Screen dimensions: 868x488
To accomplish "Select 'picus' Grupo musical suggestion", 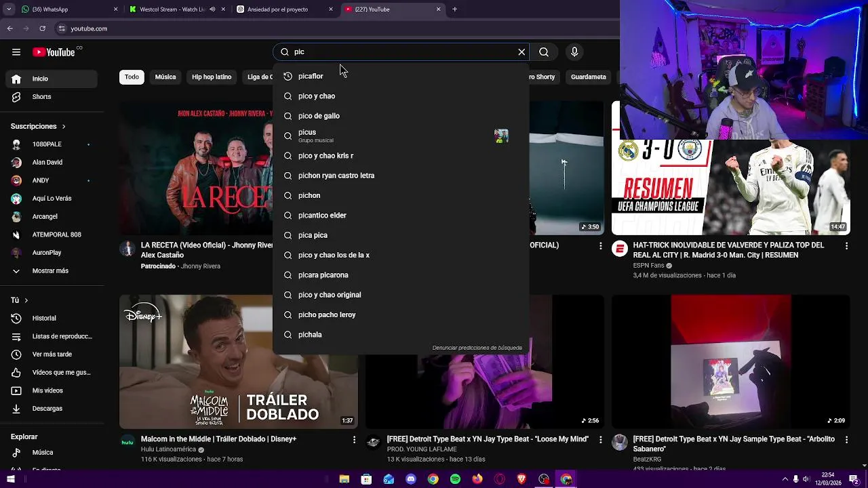I will pos(401,136).
